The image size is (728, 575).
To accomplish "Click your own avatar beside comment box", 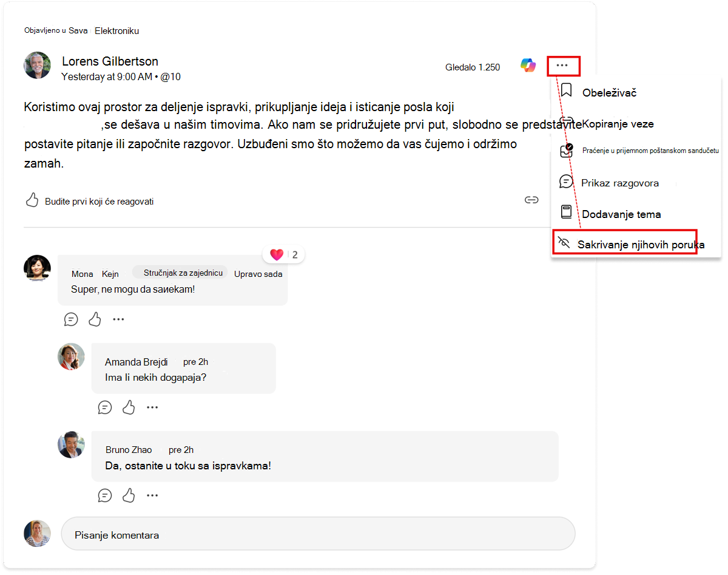I will point(37,533).
